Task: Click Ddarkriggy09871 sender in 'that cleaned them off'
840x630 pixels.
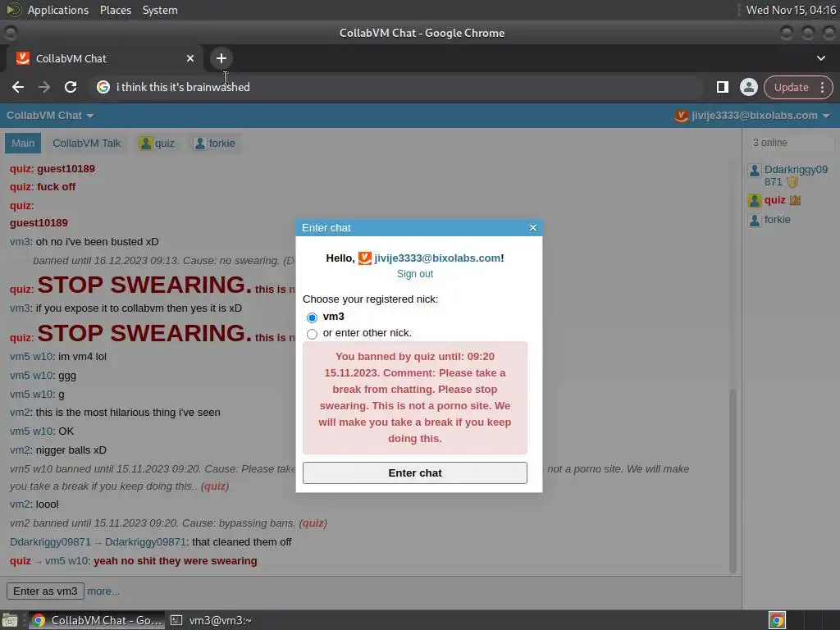Action: pyautogui.click(x=50, y=542)
